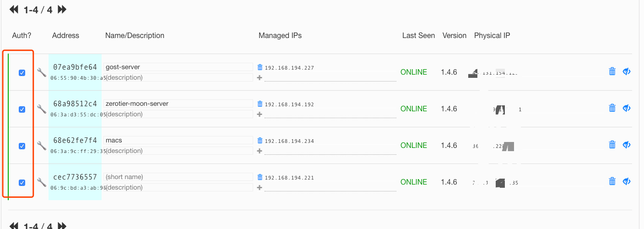Uncheck Auth for gost-server member
Screen dimensions: 644x229
pyautogui.click(x=22, y=73)
